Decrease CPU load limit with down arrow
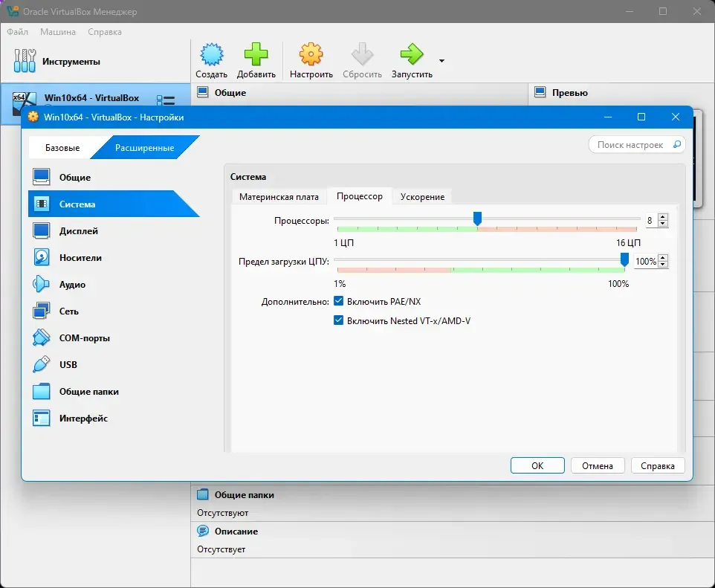 [663, 265]
